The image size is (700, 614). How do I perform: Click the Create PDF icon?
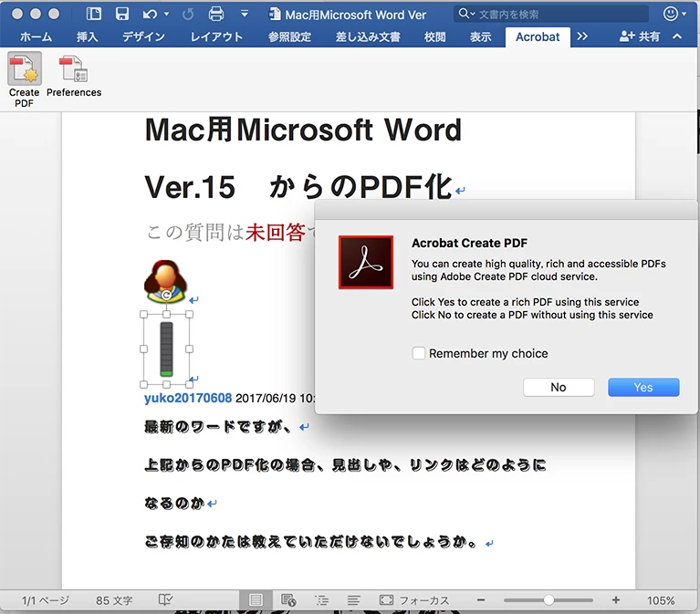click(x=24, y=68)
